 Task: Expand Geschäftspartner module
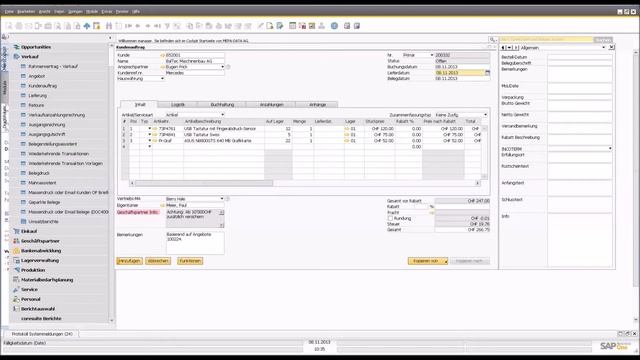click(x=40, y=241)
